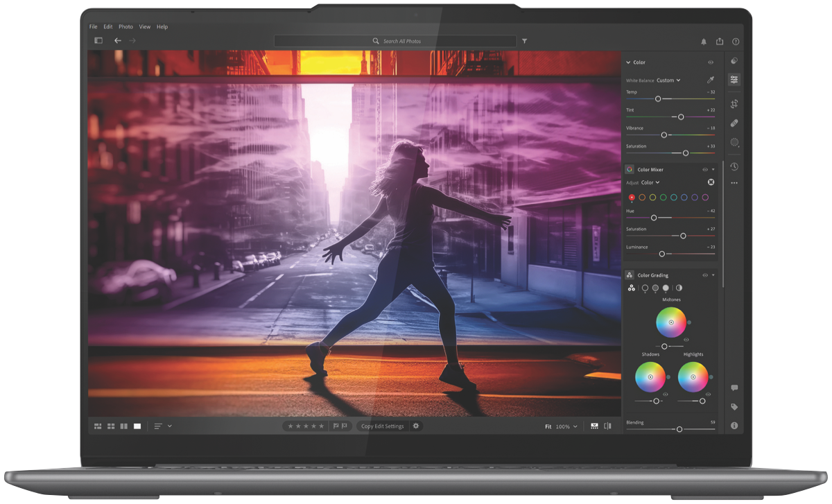Click the Search All Photos field

pyautogui.click(x=395, y=42)
